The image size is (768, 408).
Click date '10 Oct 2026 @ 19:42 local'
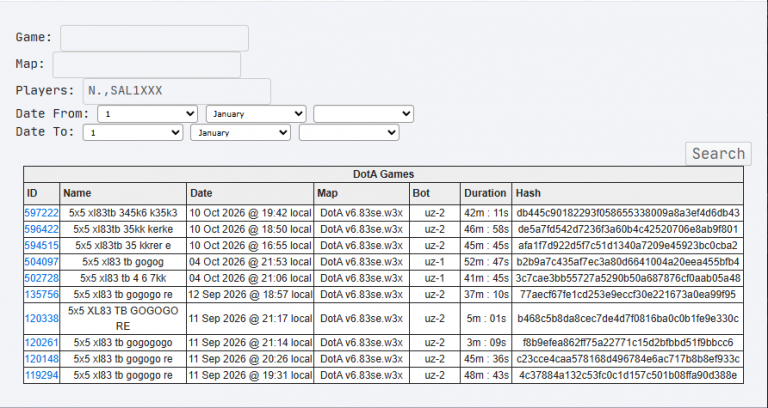[x=250, y=213]
